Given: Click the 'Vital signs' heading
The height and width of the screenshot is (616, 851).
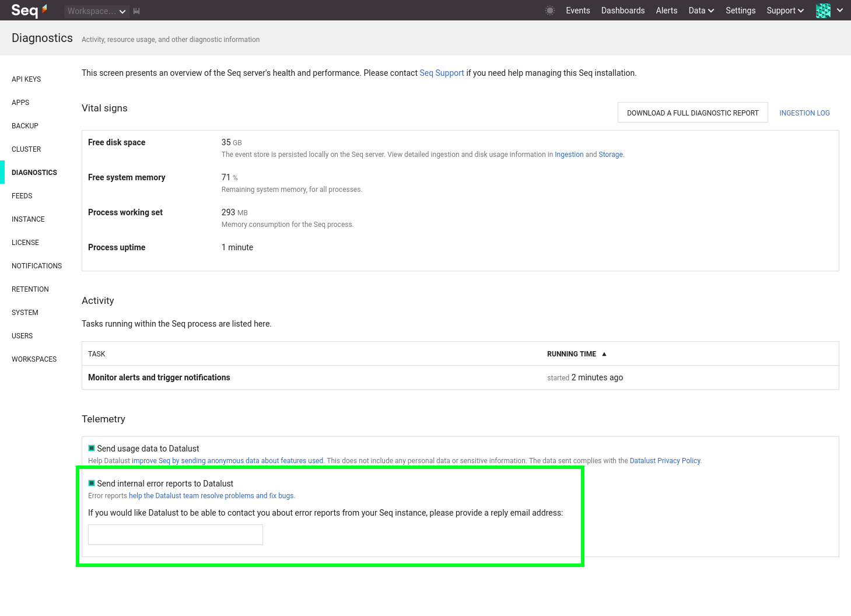Looking at the screenshot, I should click(104, 108).
